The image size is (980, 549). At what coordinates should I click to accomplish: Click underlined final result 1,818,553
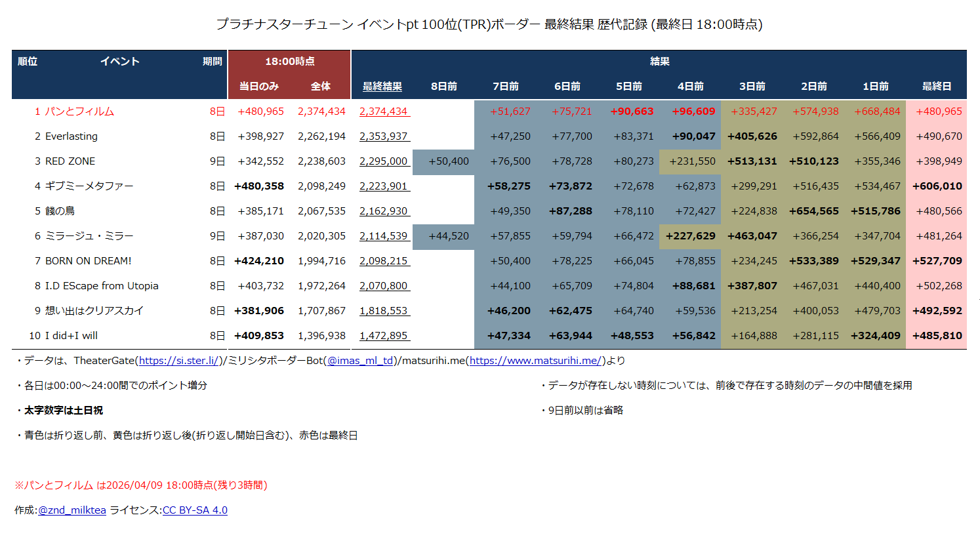tap(384, 311)
